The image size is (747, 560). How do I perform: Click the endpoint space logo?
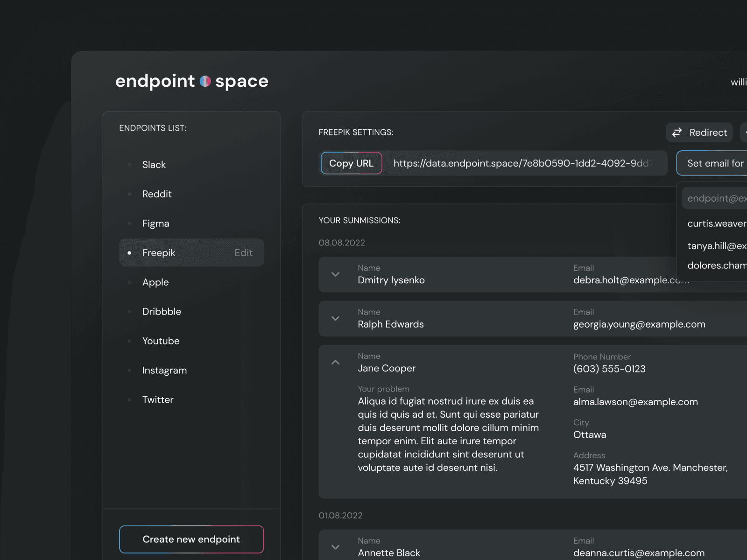(192, 81)
